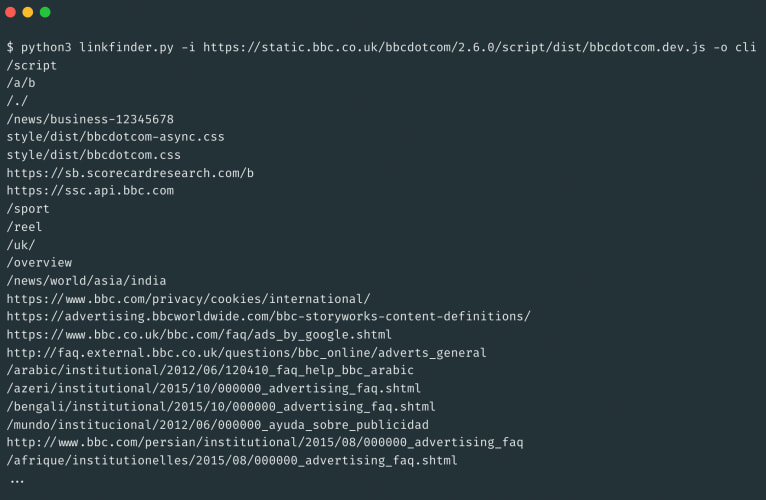This screenshot has width=766, height=500.
Task: Click the /arabic/institutional faq_help path
Action: point(210,370)
